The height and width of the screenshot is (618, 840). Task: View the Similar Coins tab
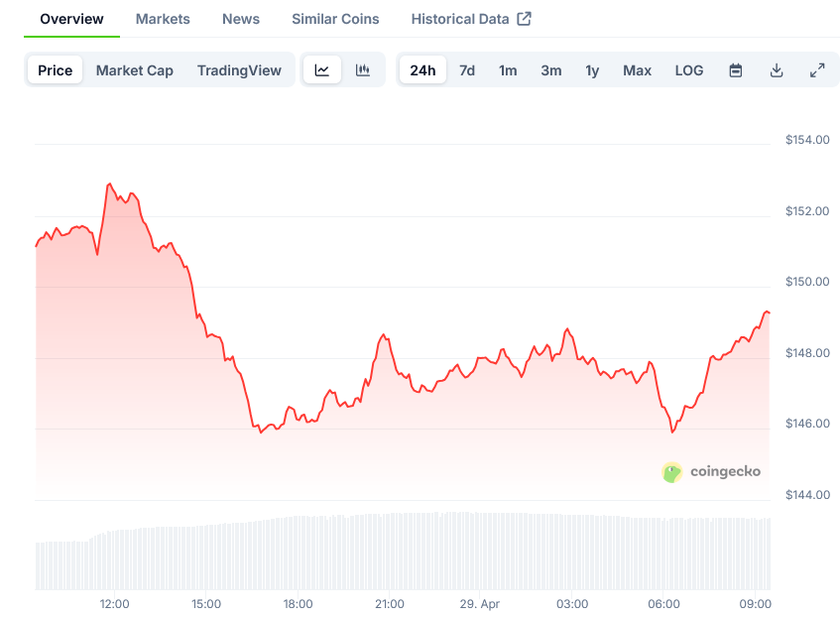pos(335,19)
